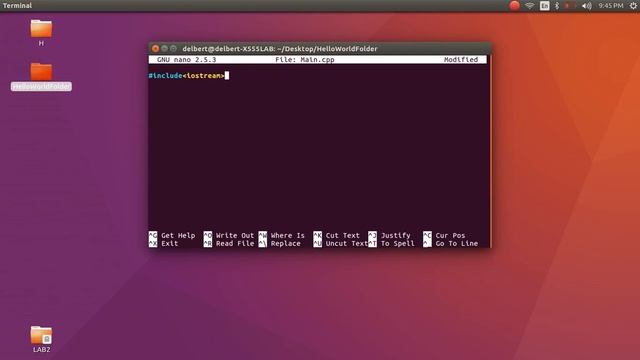The image size is (640, 360).
Task: Open the Bluetooth indicator menu
Action: click(557, 6)
